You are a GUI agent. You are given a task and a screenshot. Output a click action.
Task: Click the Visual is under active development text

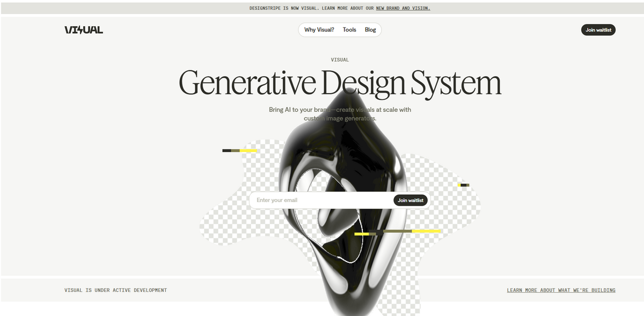(x=115, y=290)
